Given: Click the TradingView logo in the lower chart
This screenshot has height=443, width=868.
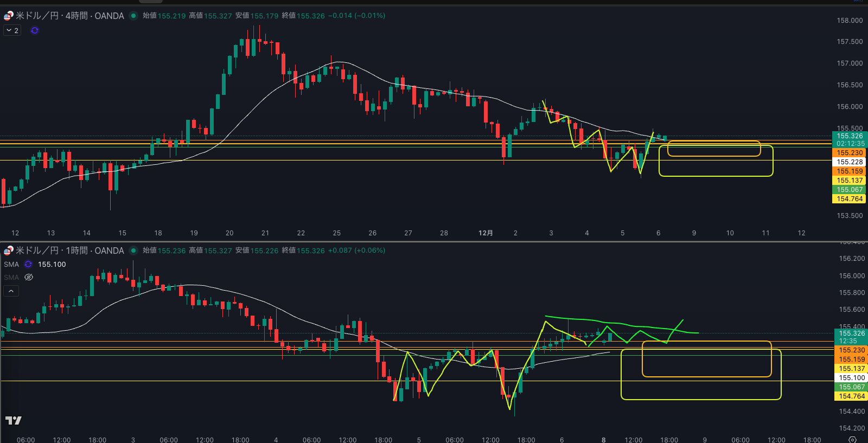Looking at the screenshot, I should tap(14, 420).
